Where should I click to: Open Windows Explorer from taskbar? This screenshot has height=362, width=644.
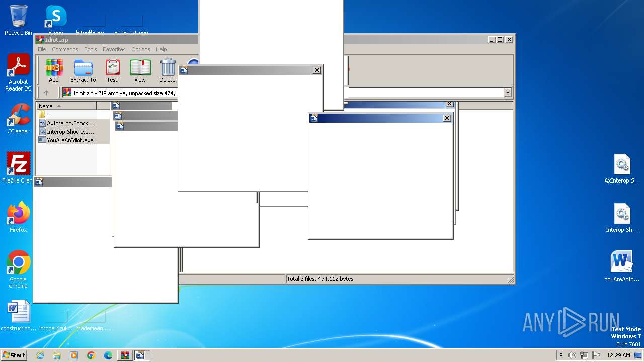pos(57,355)
